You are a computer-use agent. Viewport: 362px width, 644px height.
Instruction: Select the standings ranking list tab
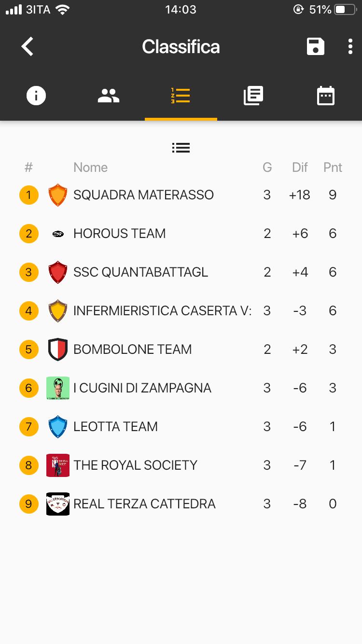tap(181, 96)
